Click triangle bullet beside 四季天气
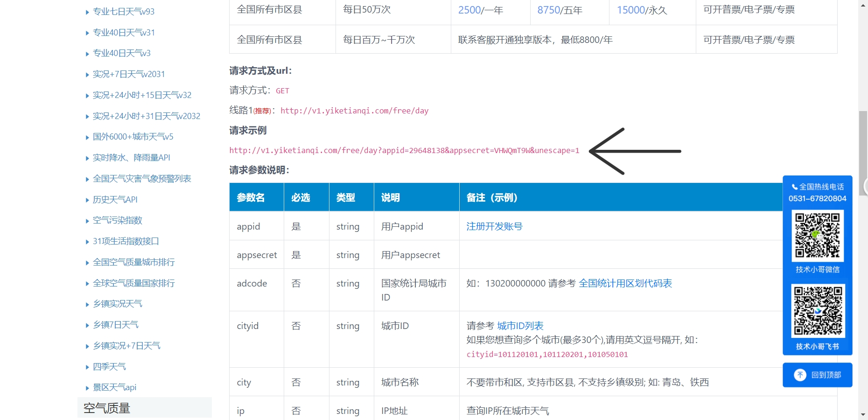Screen dimensions: 868x420 coord(87,367)
